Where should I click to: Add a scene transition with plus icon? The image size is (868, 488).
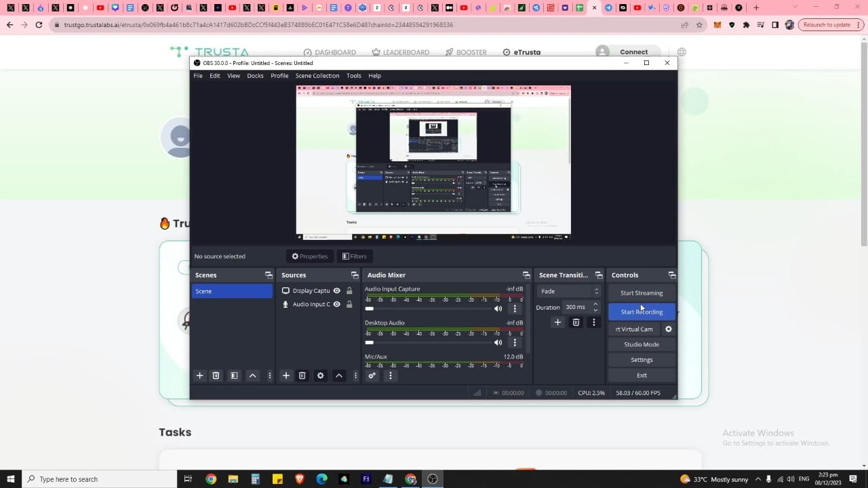point(557,322)
